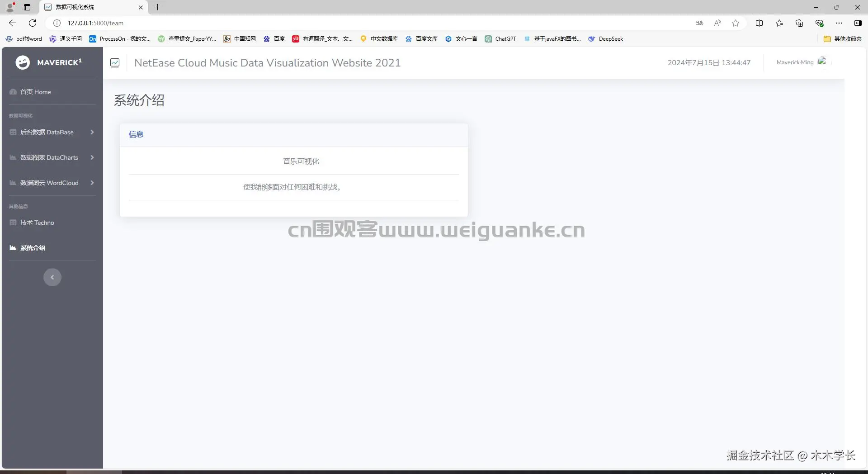Focus the address bar URL field
The image size is (868, 474).
375,23
